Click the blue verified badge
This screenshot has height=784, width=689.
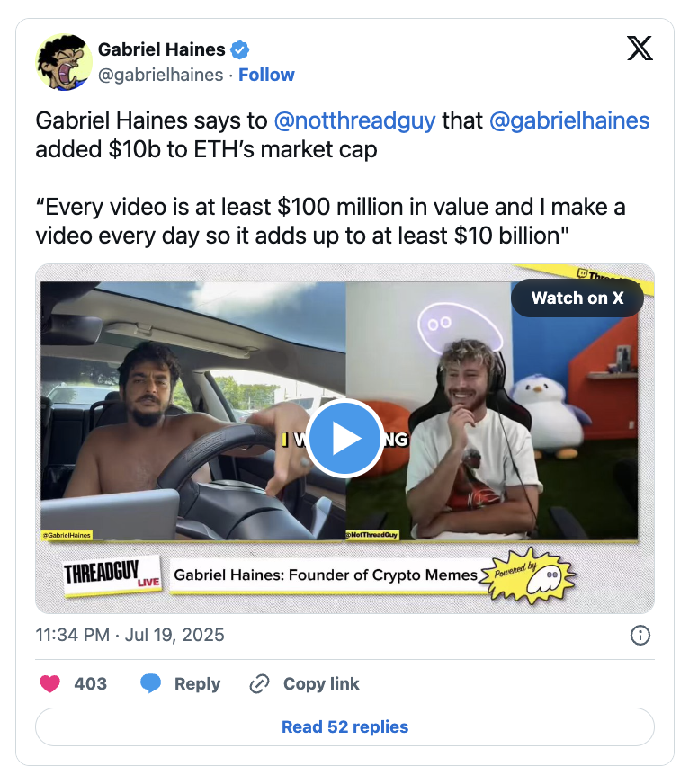(239, 50)
